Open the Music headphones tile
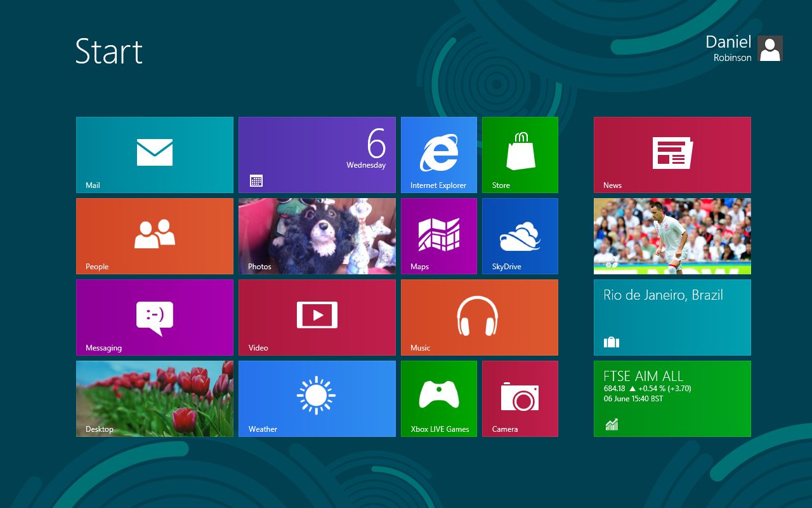 [x=480, y=317]
